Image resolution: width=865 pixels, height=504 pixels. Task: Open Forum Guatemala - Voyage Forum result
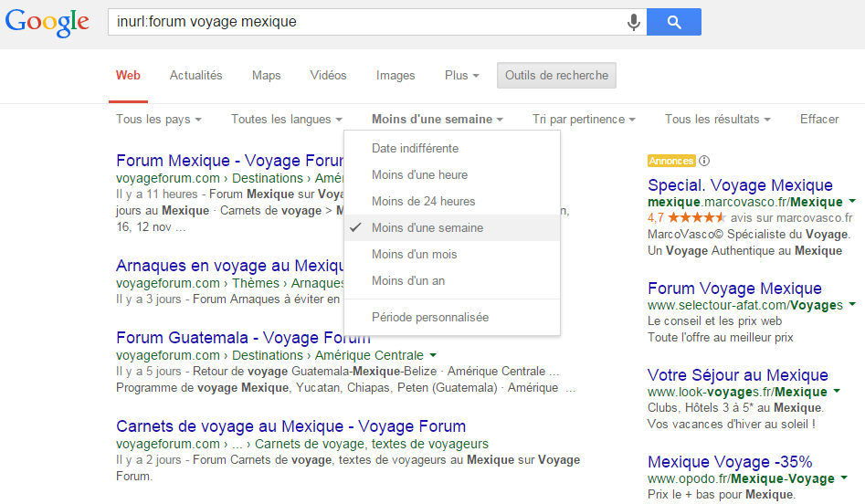tap(243, 338)
